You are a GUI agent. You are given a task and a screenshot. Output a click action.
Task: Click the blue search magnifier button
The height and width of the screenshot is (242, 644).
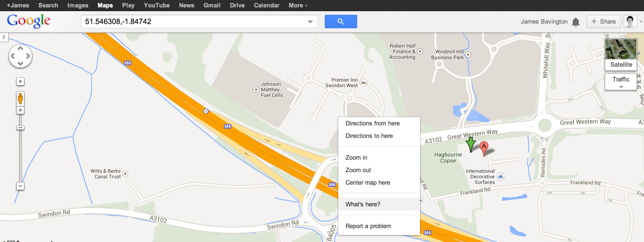pyautogui.click(x=341, y=22)
